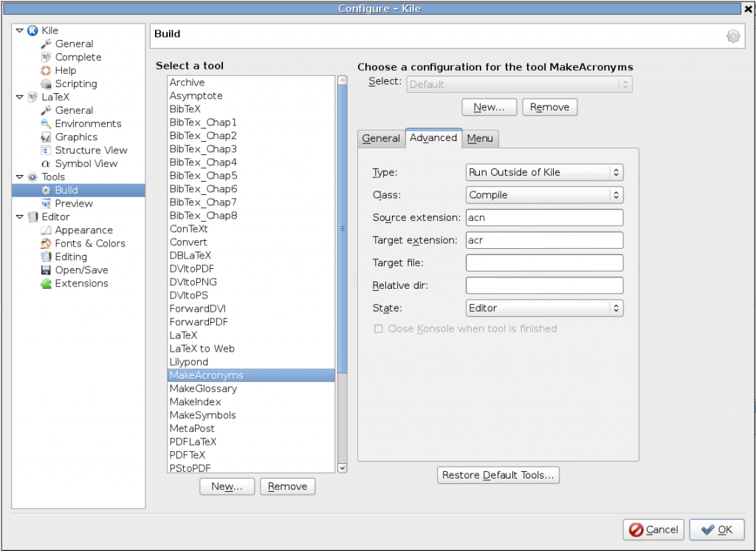Select ForwardPDF in the tool list
This screenshot has width=756, height=551.
(251, 322)
